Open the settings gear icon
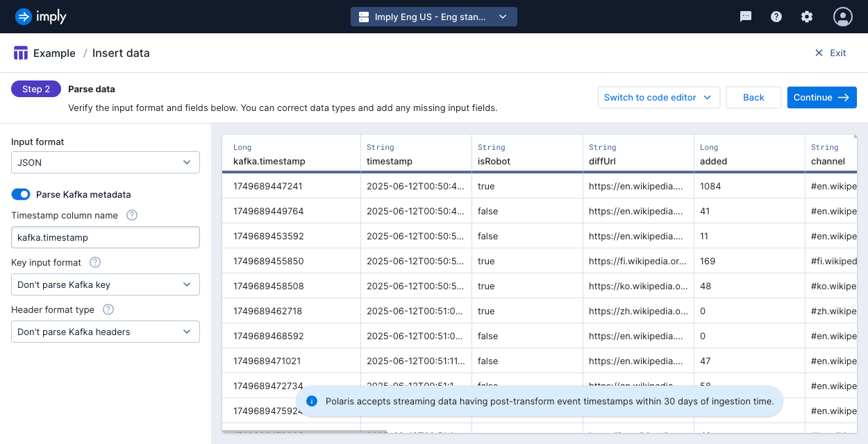The height and width of the screenshot is (444, 868). point(807,17)
